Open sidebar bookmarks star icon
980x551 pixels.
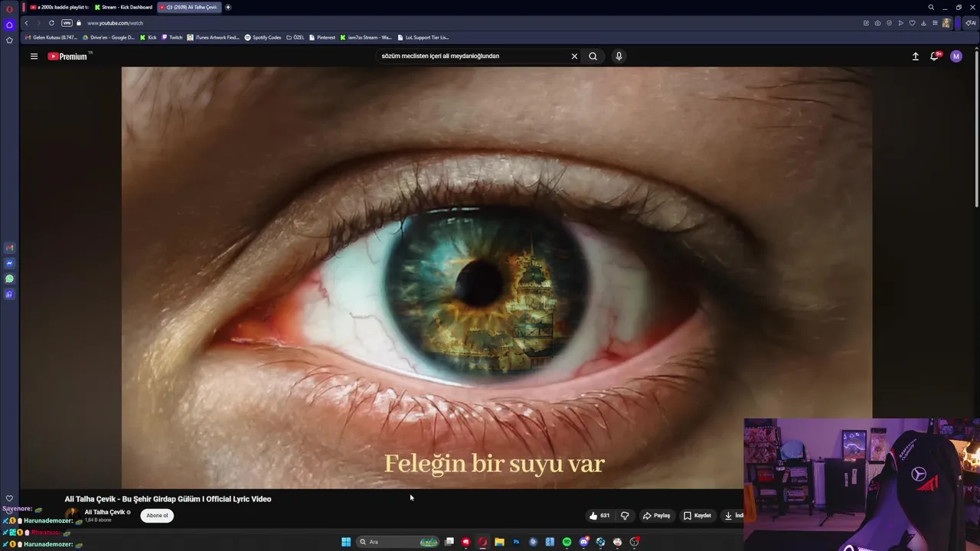point(9,40)
